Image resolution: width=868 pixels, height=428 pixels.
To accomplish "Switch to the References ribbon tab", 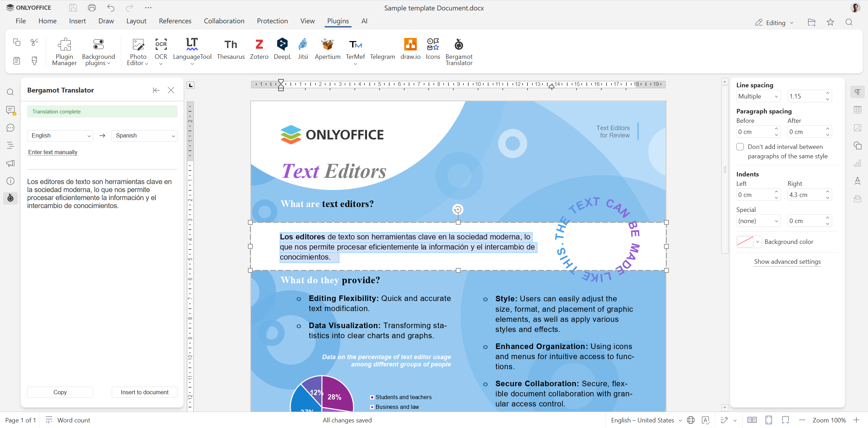I will coord(175,21).
